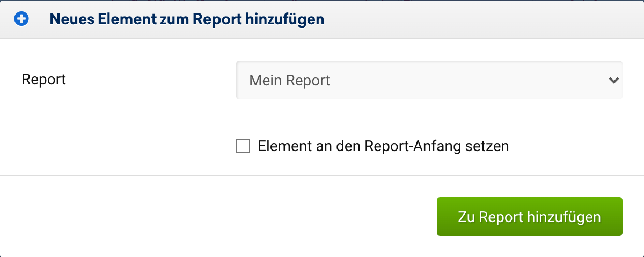The height and width of the screenshot is (257, 644).
Task: Click 'Mein Report' text in the select field
Action: pyautogui.click(x=290, y=81)
